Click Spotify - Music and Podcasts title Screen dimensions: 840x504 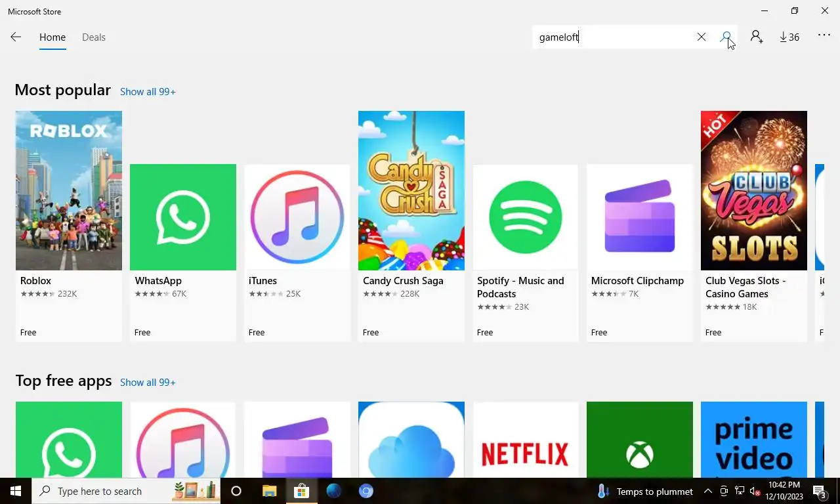coord(520,287)
